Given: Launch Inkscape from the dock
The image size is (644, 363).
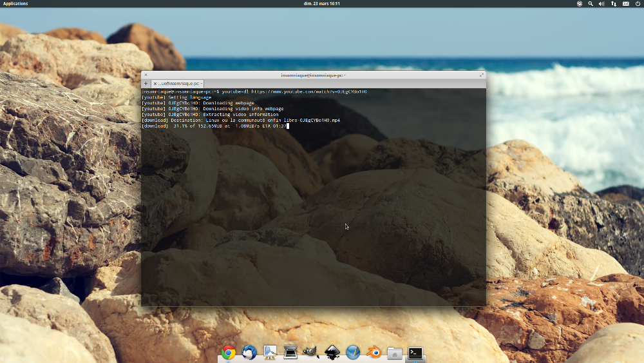Looking at the screenshot, I should tap(332, 353).
